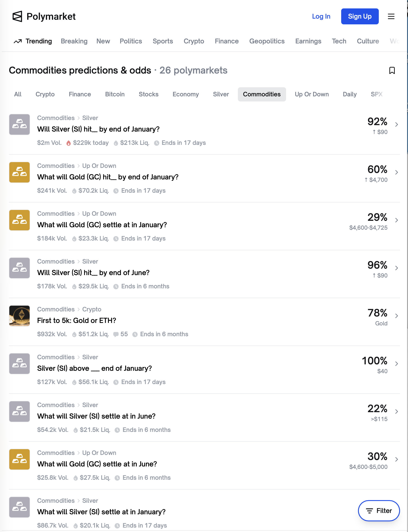Open What will Gold (GC) settle at in January
Screen dimensions: 408x532
pos(102,225)
